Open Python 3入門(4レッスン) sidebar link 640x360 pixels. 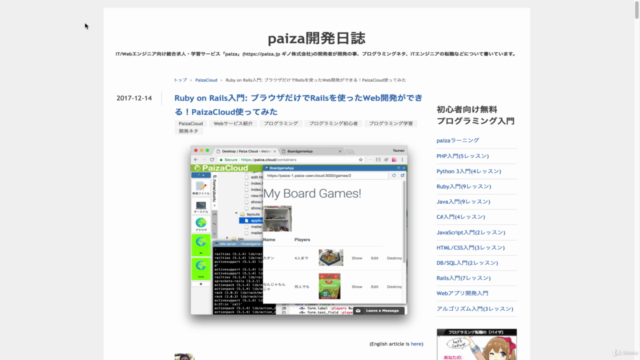coord(469,171)
